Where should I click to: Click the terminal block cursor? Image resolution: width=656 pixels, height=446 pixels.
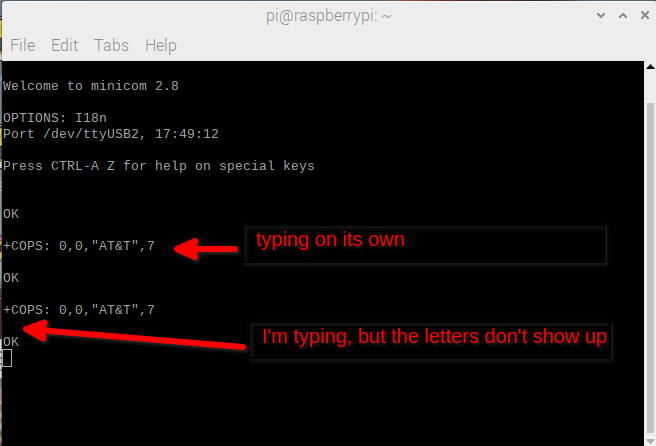(x=7, y=358)
